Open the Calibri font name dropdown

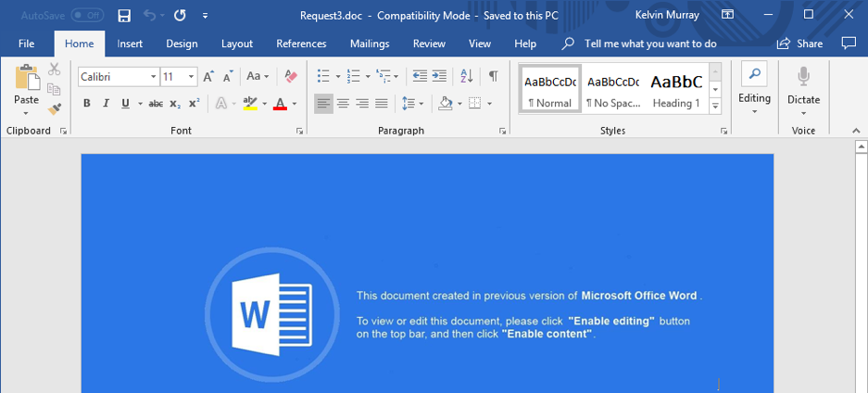point(154,77)
